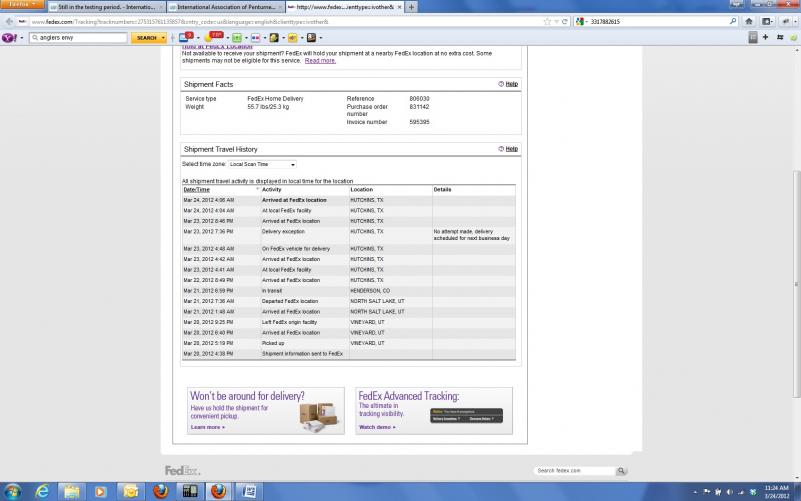Open the bookmarks toolbar button
Screen dimensions: 801x501
767,21
